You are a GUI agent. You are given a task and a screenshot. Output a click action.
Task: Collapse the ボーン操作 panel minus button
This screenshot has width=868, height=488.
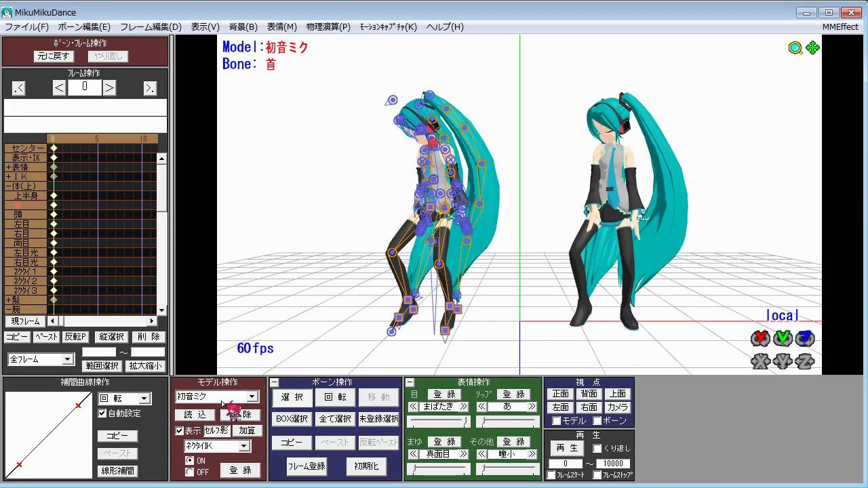pyautogui.click(x=274, y=383)
